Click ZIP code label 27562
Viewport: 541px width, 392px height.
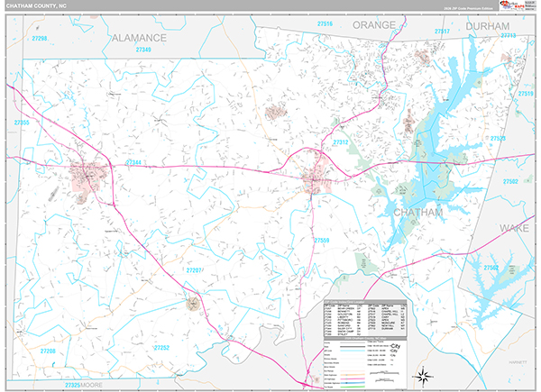pos(491,268)
